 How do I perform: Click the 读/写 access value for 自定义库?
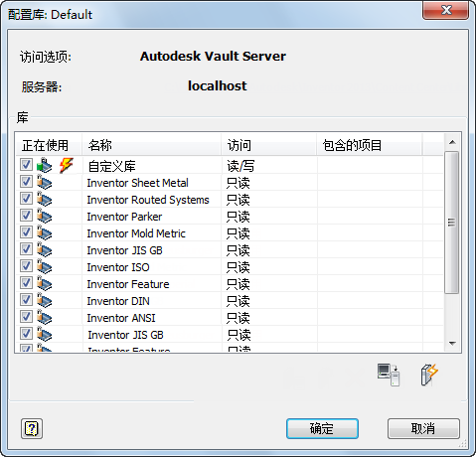point(240,166)
